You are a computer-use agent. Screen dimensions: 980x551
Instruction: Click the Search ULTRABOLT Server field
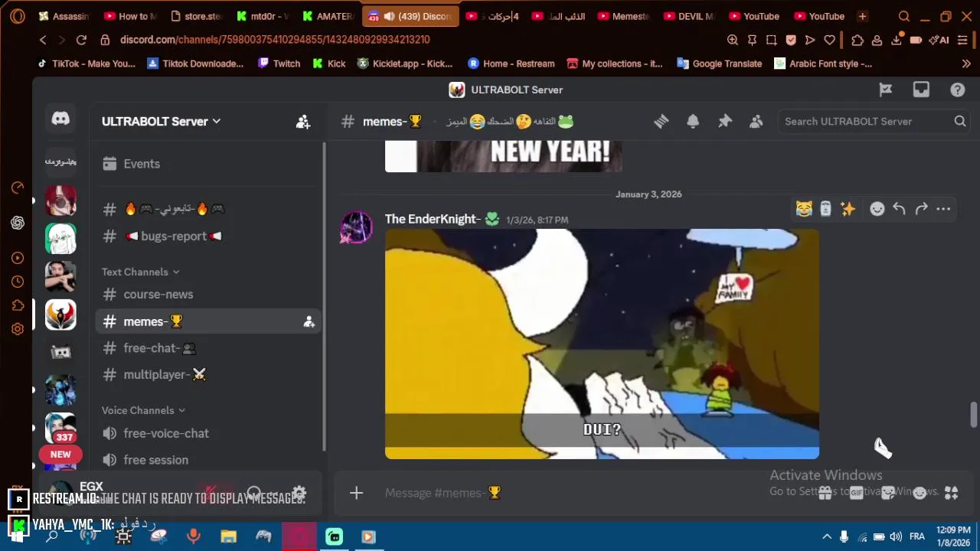(x=873, y=121)
